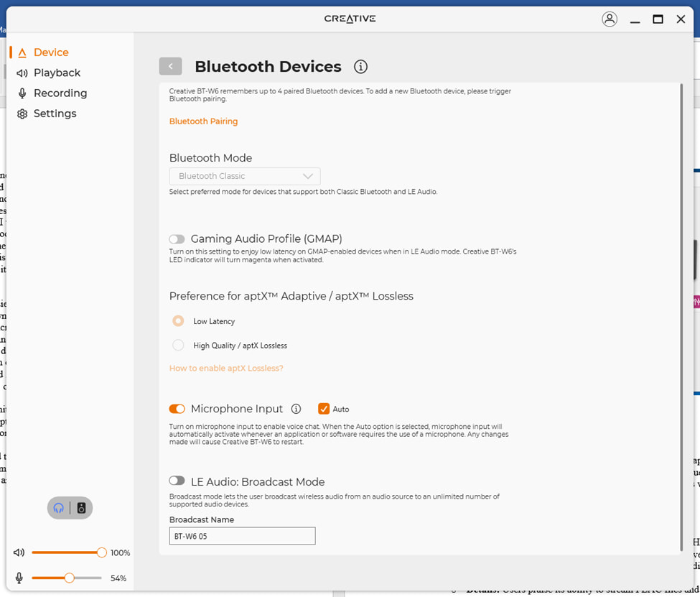The width and height of the screenshot is (700, 597).
Task: Click Bluetooth Pairing
Action: (203, 121)
